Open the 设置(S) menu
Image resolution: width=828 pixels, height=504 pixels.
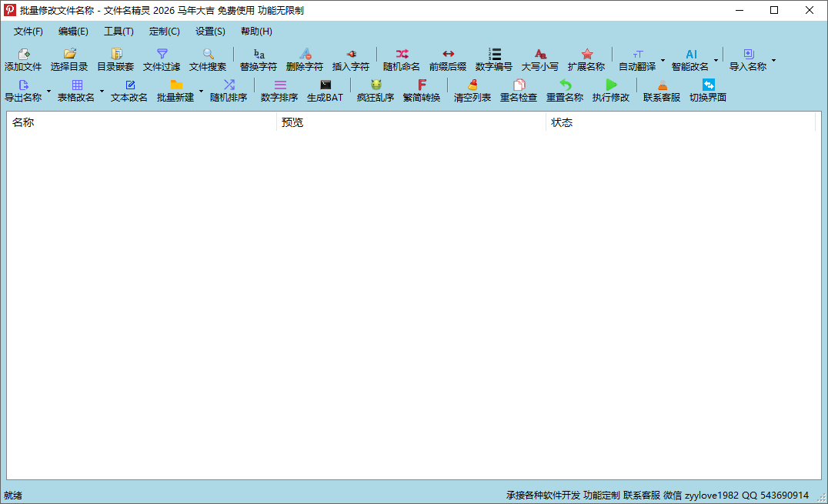pos(210,32)
